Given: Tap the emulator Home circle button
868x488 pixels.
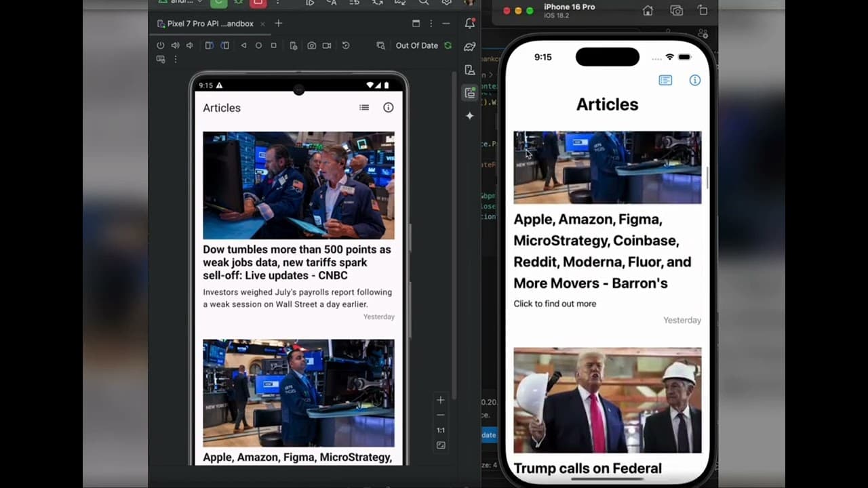Looking at the screenshot, I should (258, 45).
